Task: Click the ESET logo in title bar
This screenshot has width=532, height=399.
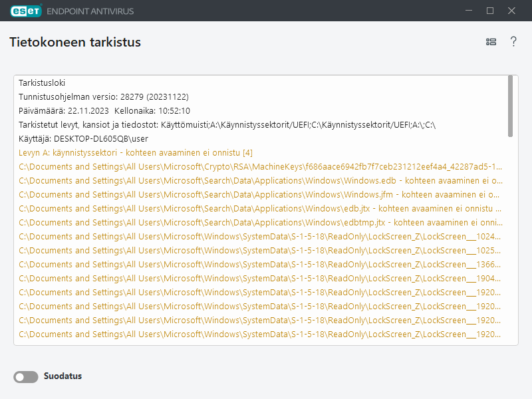Action: pyautogui.click(x=25, y=11)
